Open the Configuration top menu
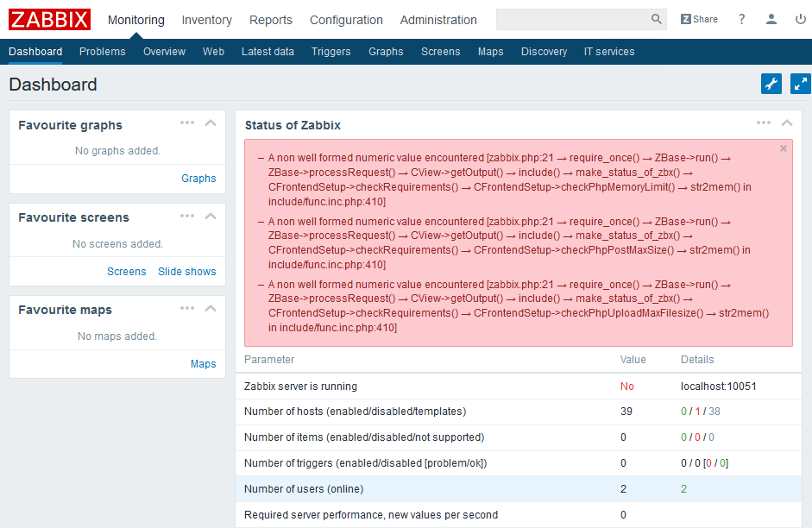 pos(346,20)
